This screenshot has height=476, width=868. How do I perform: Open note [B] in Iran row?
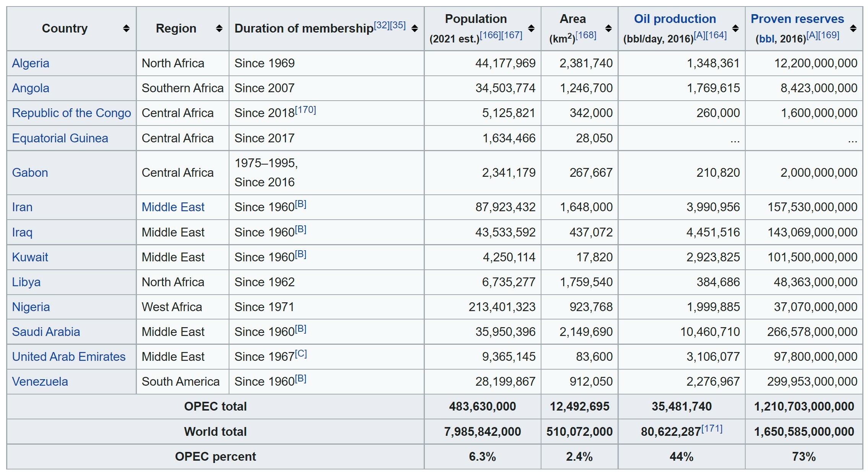[x=301, y=204]
